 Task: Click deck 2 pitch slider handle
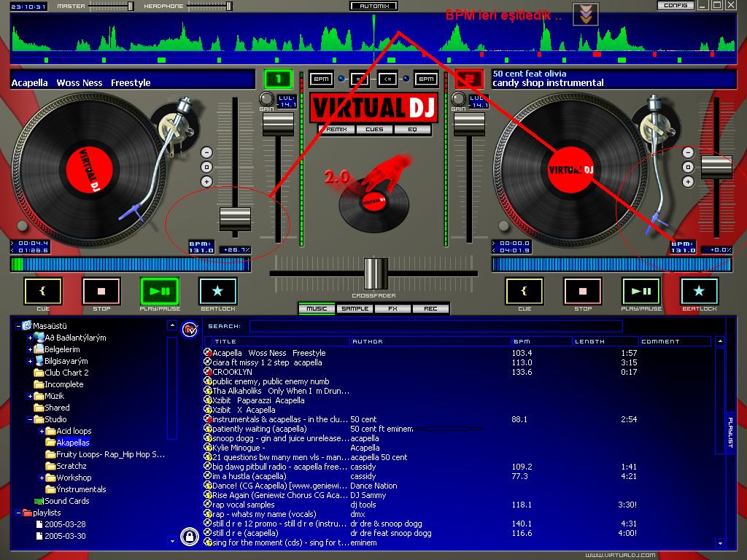[716, 167]
